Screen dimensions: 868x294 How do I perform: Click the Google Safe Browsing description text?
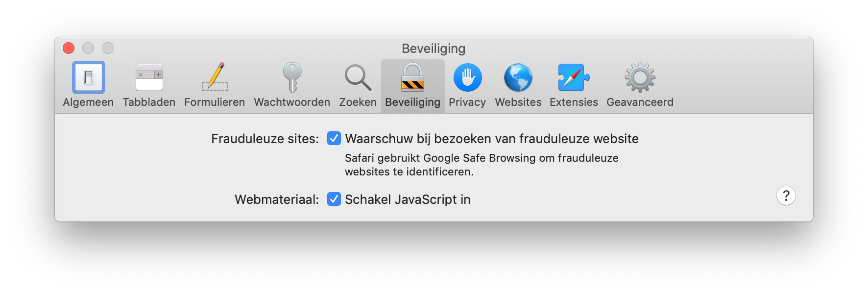(482, 165)
